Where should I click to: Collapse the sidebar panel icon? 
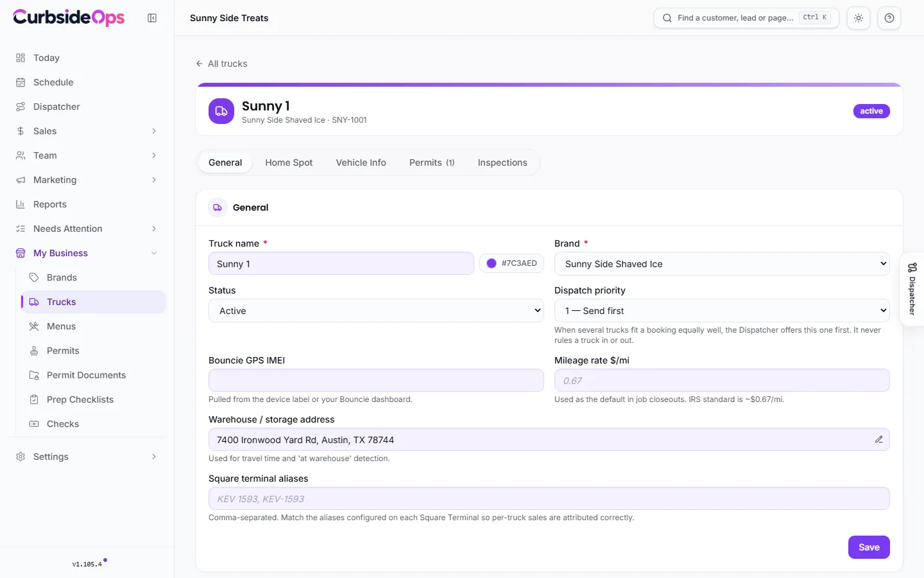tap(152, 18)
